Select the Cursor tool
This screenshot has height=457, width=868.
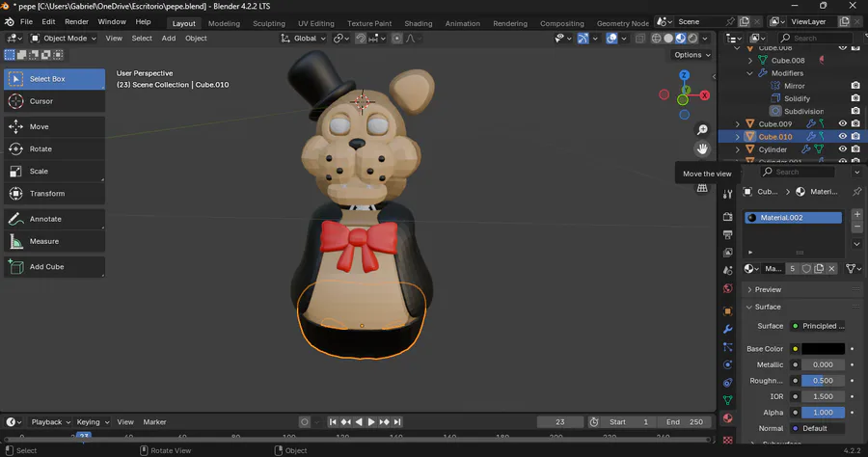[54, 101]
